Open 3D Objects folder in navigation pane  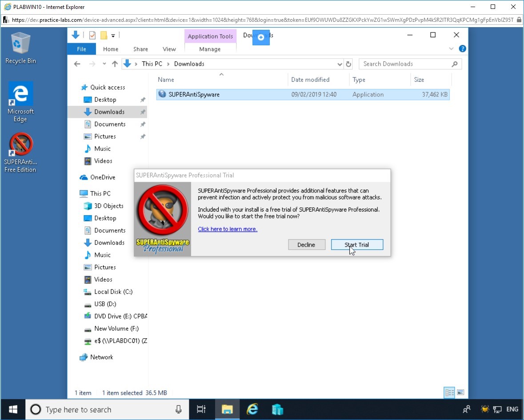coord(108,206)
